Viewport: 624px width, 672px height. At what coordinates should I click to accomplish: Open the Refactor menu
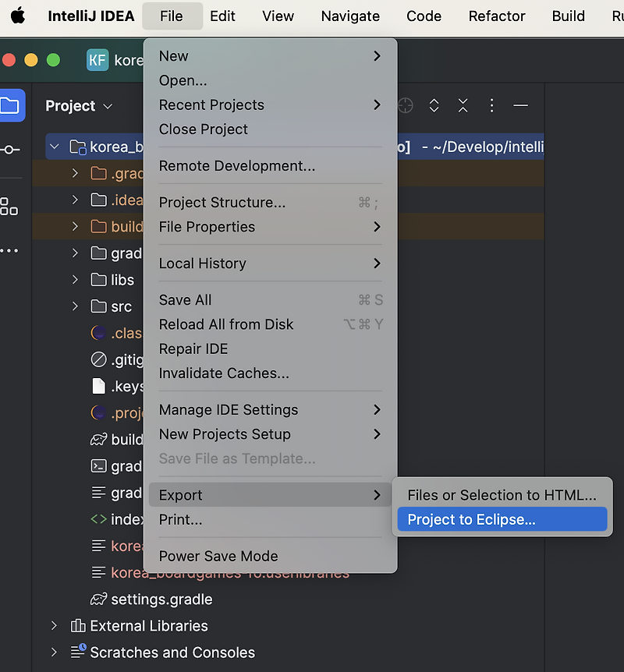click(x=497, y=16)
